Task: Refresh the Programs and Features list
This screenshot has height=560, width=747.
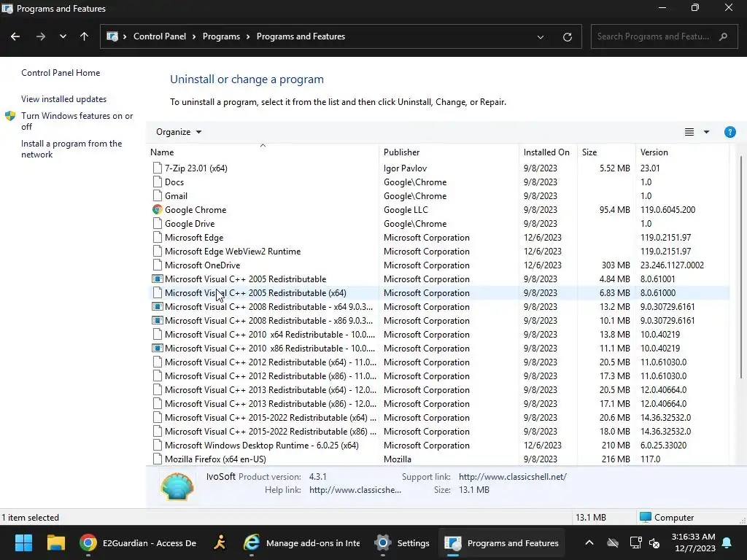Action: 567,37
